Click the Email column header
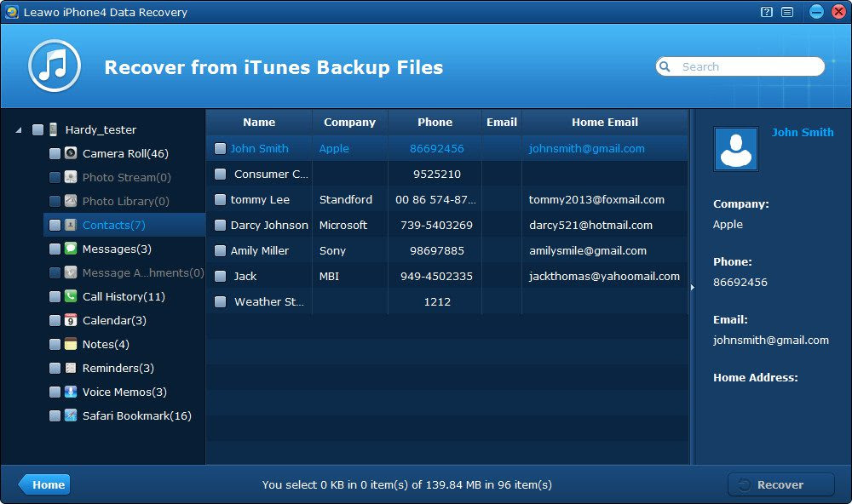This screenshot has height=504, width=852. [502, 123]
